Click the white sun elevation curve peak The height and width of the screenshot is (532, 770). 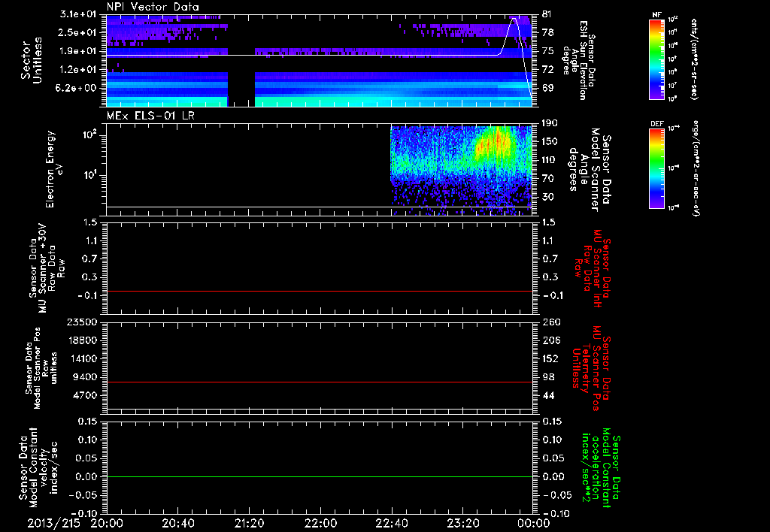514,19
